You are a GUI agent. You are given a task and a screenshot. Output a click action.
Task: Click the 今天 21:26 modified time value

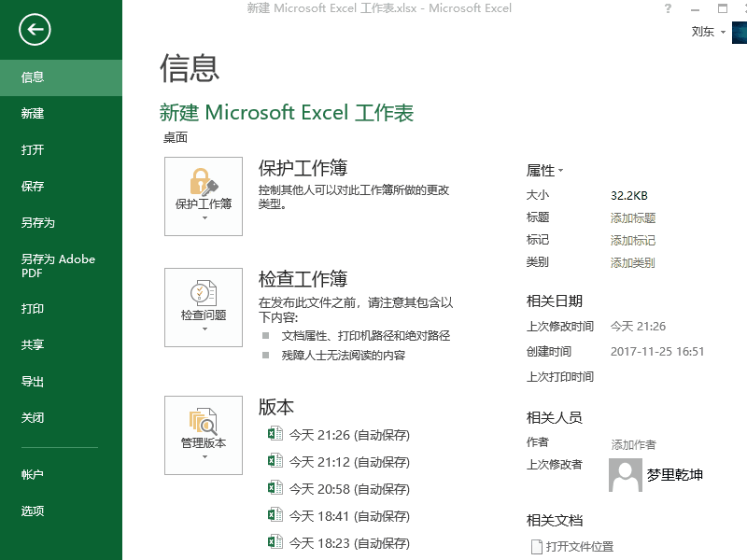tap(638, 326)
